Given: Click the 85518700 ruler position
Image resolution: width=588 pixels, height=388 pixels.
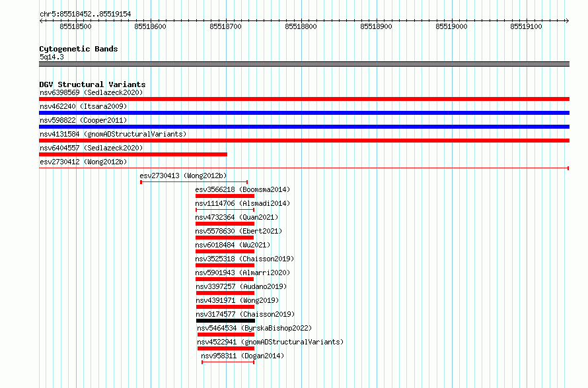Looking at the screenshot, I should pos(225,26).
